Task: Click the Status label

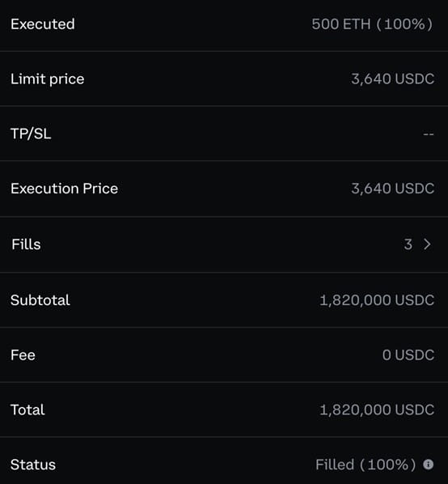Action: tap(33, 465)
